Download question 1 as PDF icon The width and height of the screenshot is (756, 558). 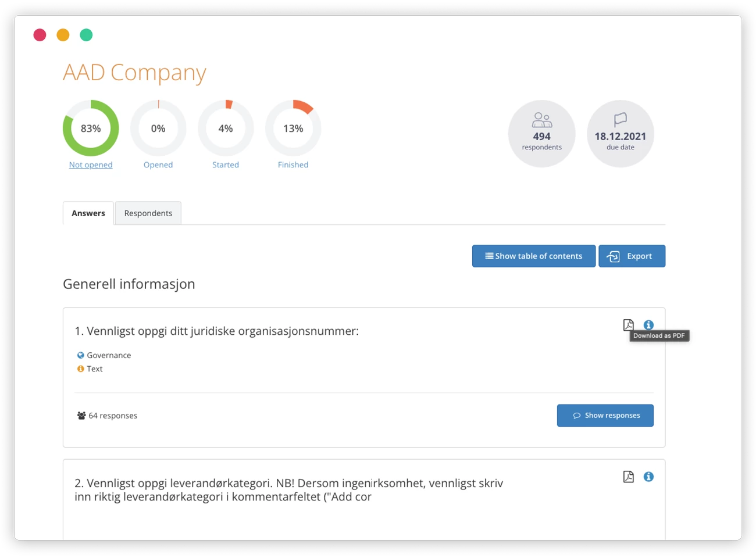(628, 325)
